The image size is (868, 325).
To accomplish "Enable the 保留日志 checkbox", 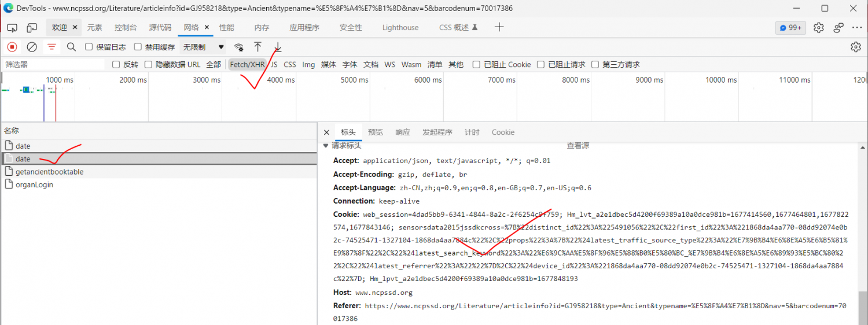I will pos(89,47).
